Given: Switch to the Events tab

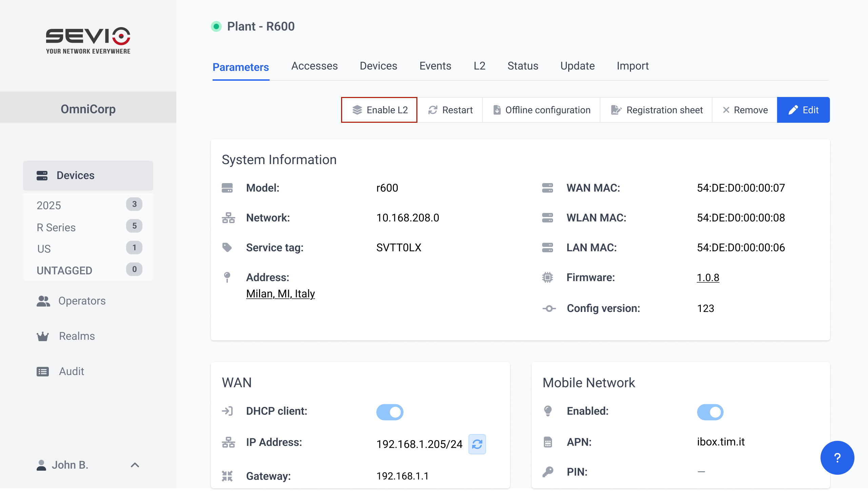Looking at the screenshot, I should [435, 66].
